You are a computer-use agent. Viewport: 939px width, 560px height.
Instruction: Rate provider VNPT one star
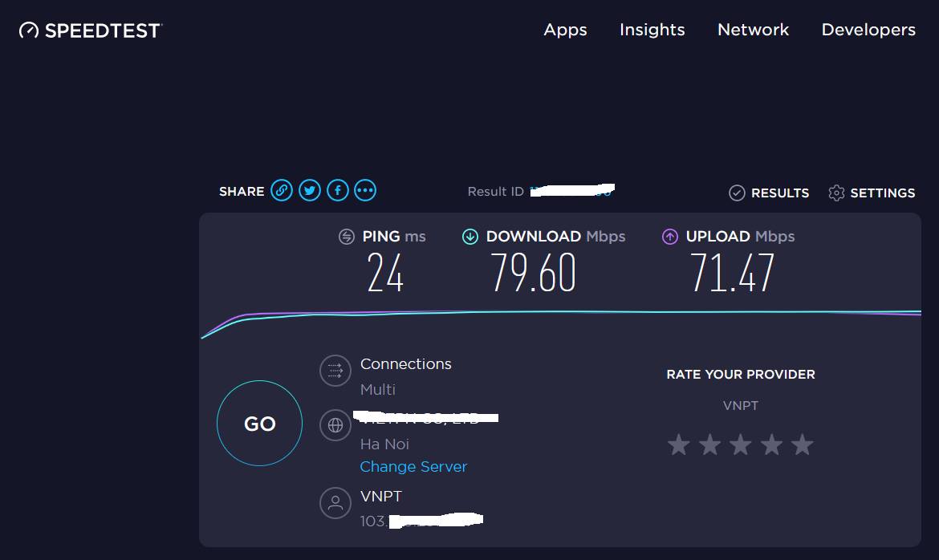(x=679, y=444)
